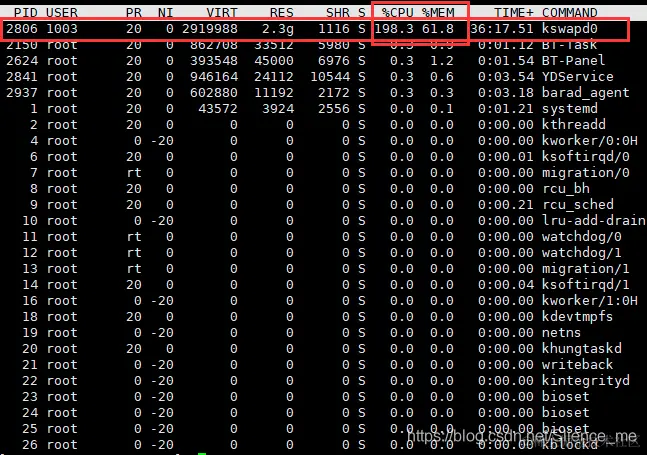
Task: Click the SHR column header
Action: (x=338, y=12)
